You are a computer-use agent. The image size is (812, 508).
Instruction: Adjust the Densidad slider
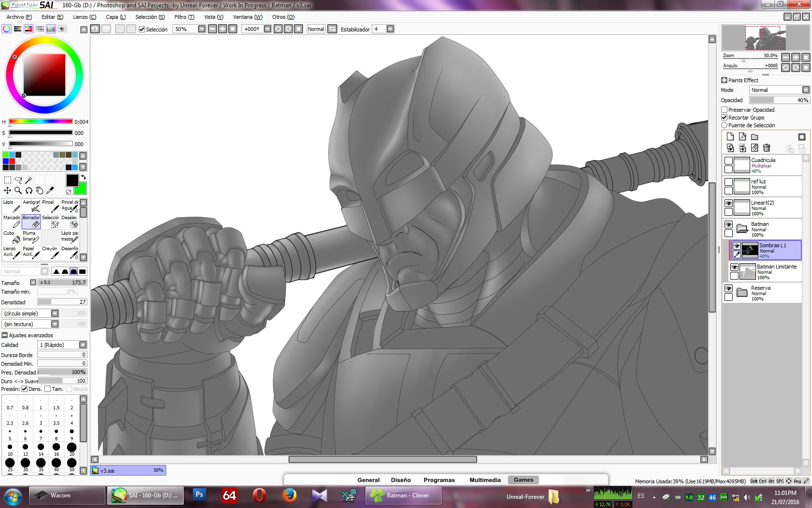62,302
